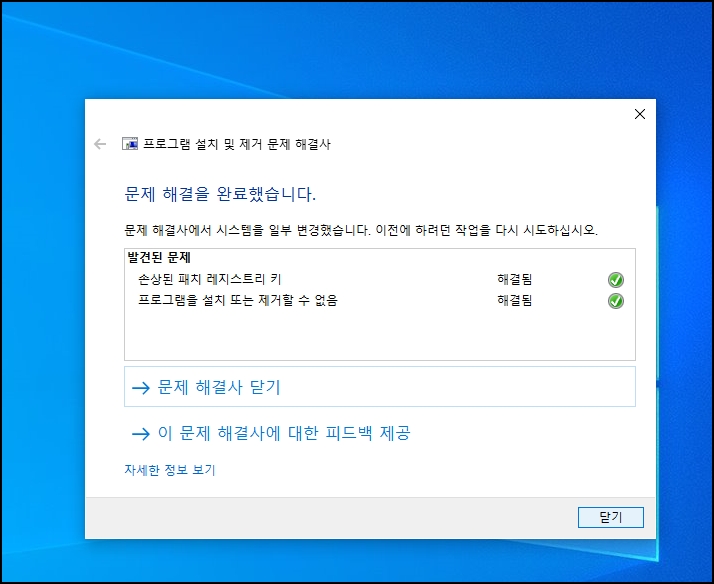Select the 프로그램을 설치 또는 제거할 수 없음 row text
This screenshot has height=584, width=714.
click(x=238, y=300)
